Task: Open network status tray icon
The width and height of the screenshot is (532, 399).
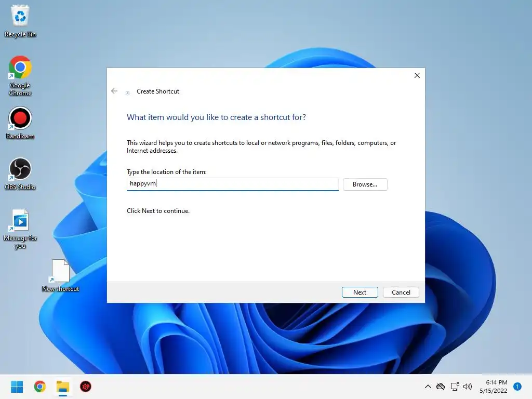Action: tap(455, 387)
